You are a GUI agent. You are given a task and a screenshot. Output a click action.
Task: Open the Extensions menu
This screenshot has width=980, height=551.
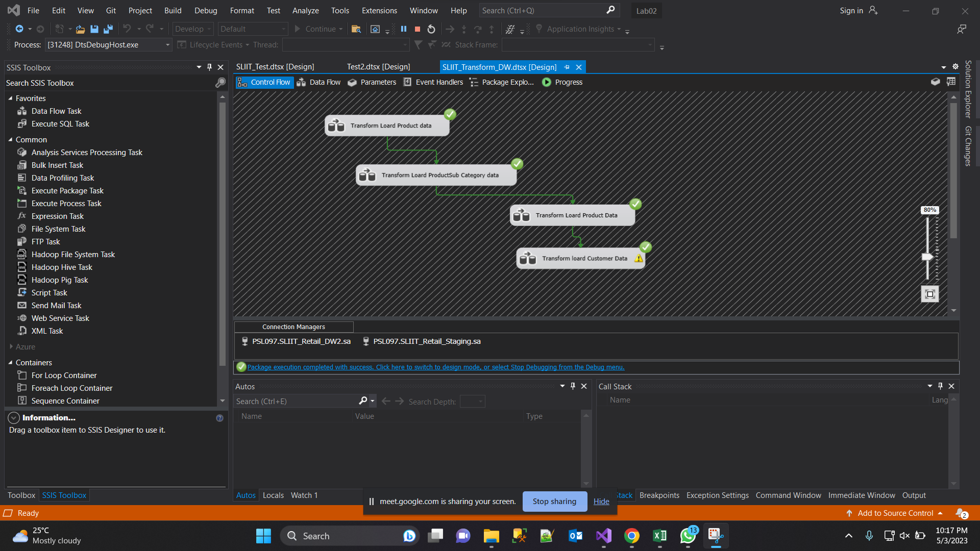tap(379, 10)
